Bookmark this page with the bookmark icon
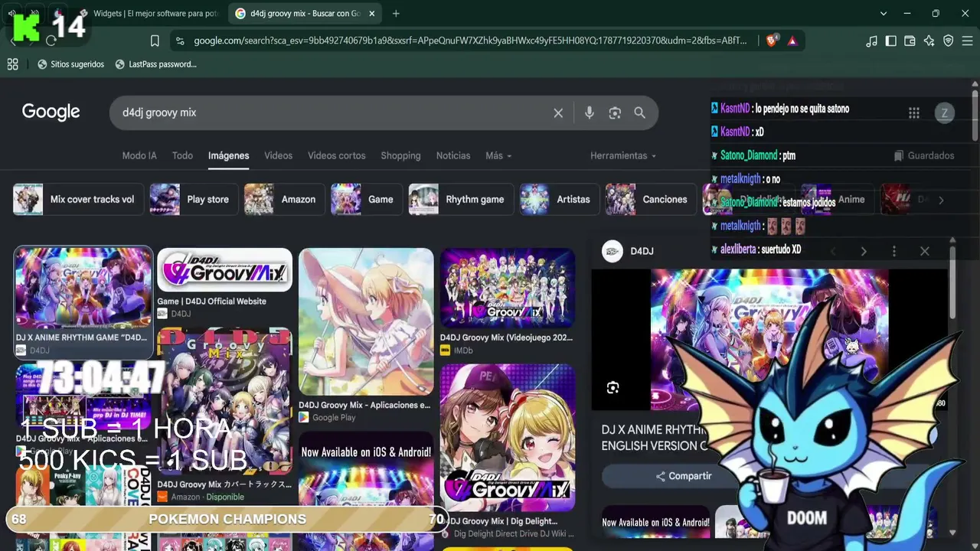Screen dimensions: 980x551 click(x=155, y=41)
